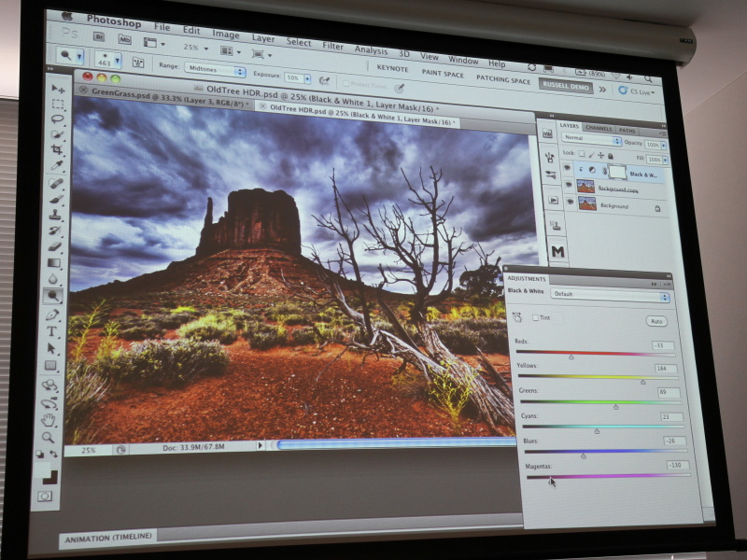Open the Filter menu
Viewport: 747px width, 560px height.
(x=332, y=46)
